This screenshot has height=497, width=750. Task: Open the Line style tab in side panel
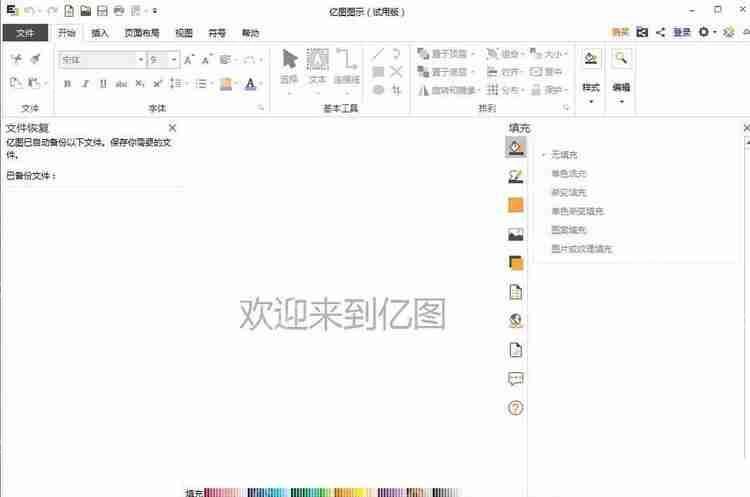coord(516,176)
